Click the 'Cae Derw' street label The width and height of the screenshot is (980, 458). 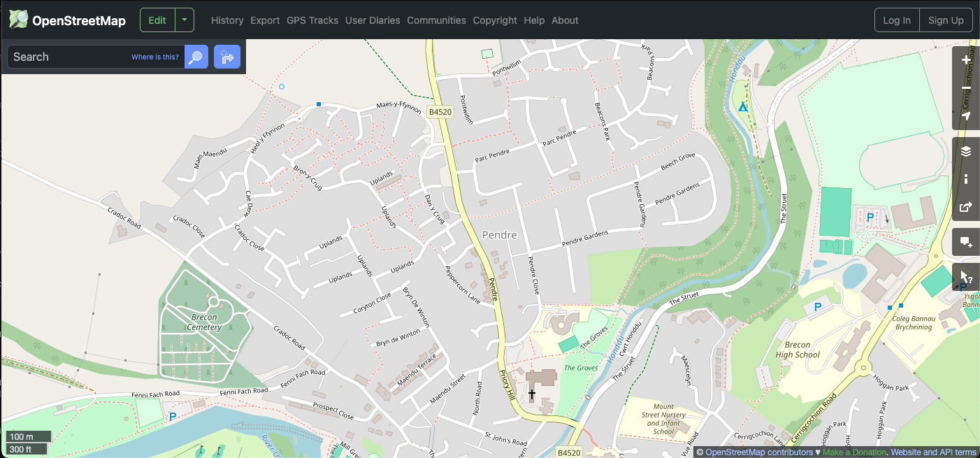[x=248, y=205]
